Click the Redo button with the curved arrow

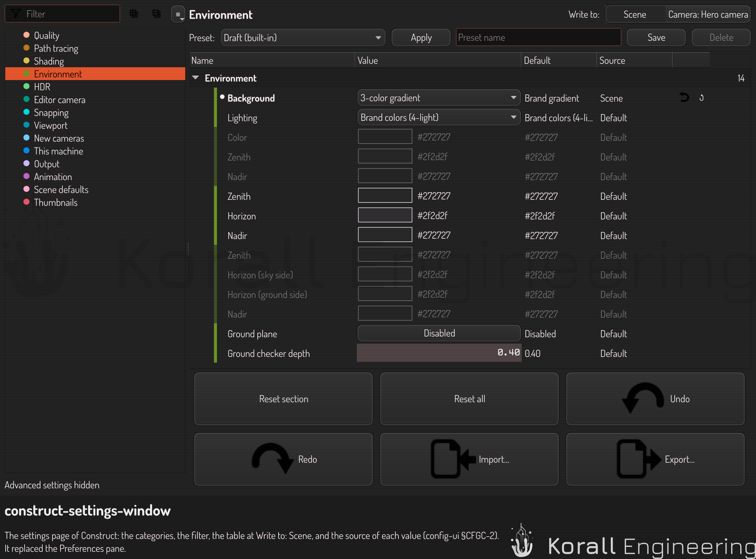[283, 459]
